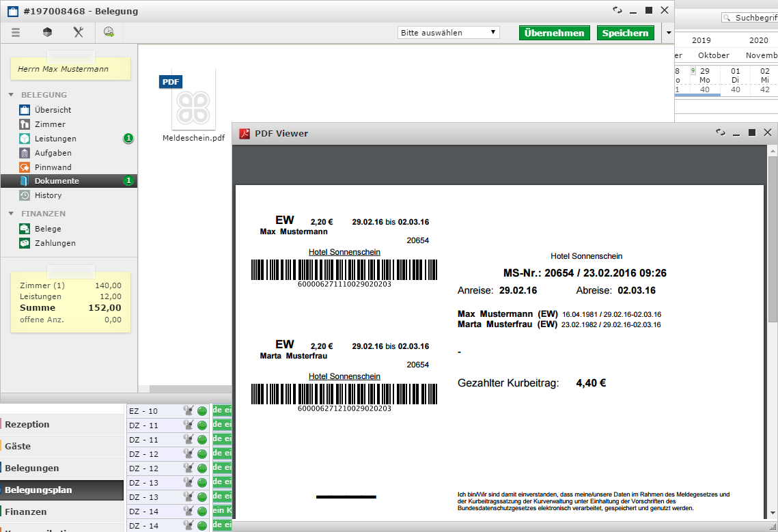Click the broom cleaning icon in the EZ - 10 row
This screenshot has height=532, width=778.
click(x=188, y=410)
